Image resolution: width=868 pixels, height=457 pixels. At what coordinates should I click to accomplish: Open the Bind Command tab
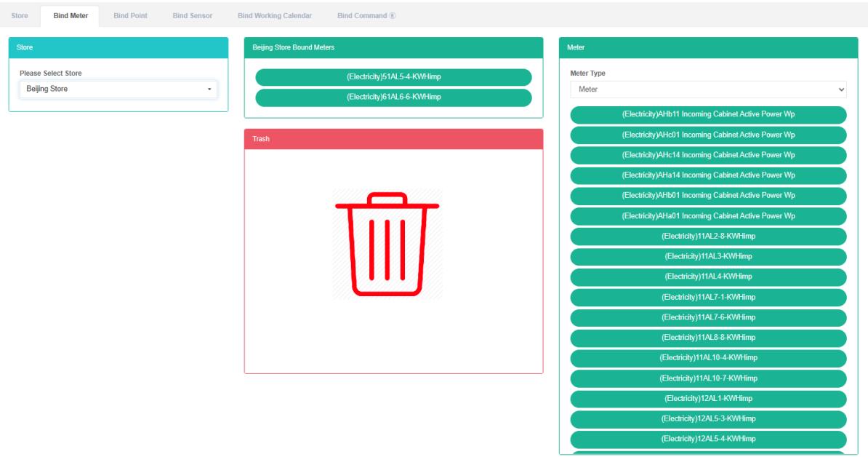(x=366, y=16)
